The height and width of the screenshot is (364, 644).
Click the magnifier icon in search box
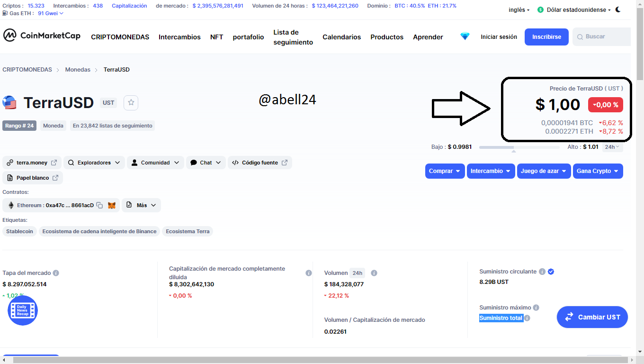click(580, 36)
